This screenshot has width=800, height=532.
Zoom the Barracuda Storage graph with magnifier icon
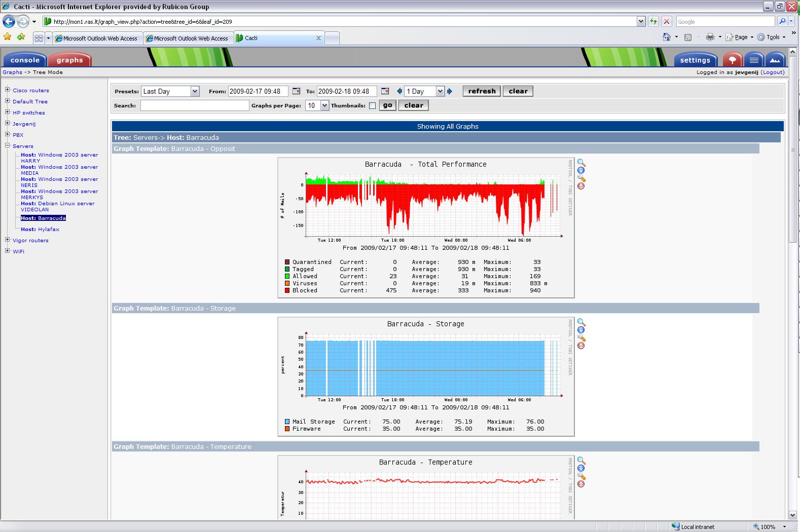coord(581,323)
